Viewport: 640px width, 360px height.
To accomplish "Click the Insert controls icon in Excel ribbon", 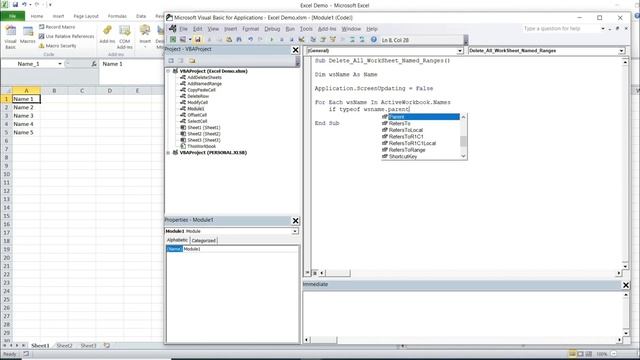I will pyautogui.click(x=145, y=36).
